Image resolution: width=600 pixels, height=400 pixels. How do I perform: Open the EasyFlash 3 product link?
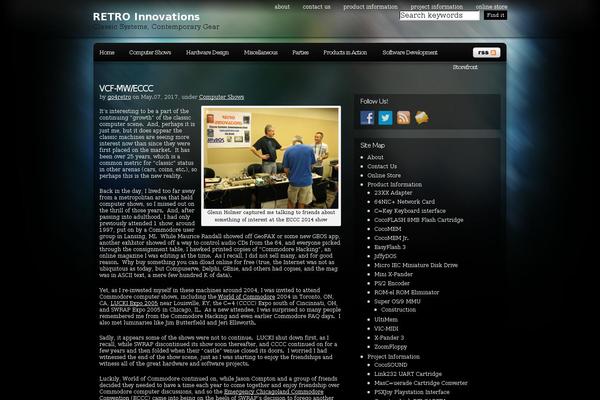390,247
